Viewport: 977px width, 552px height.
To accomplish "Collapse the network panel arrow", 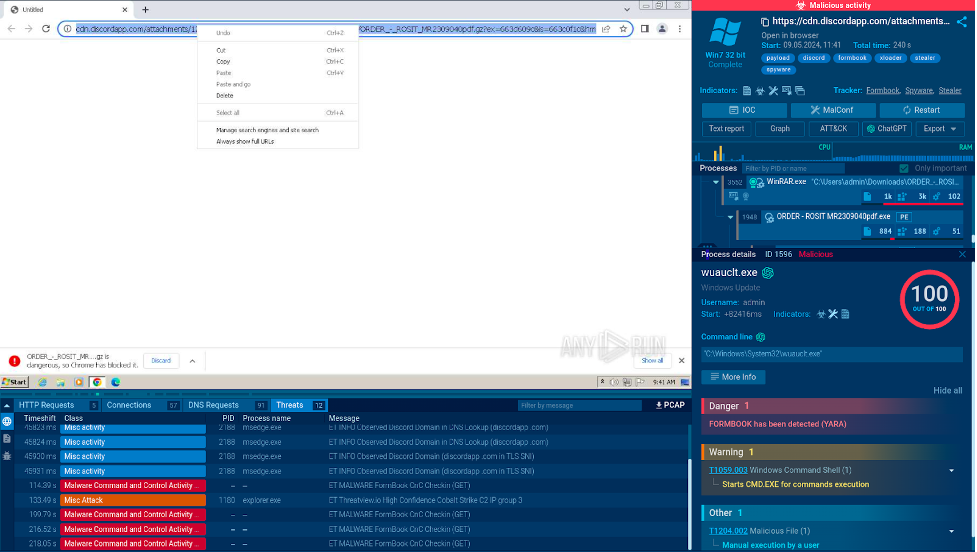I will (7, 406).
